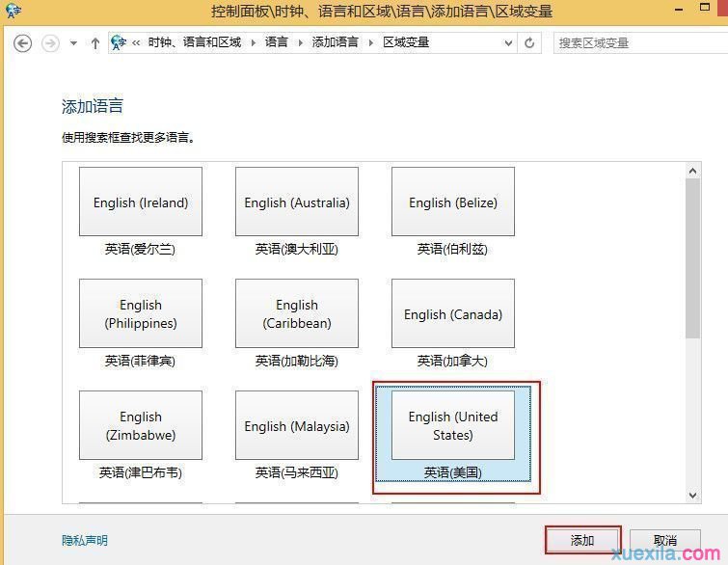Click the 英语(菲律宾) label

140,361
